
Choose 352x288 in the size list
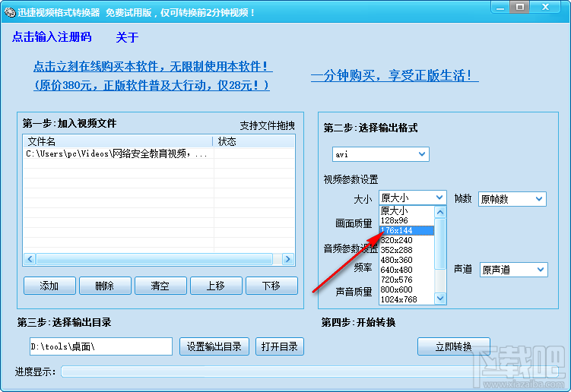point(407,250)
